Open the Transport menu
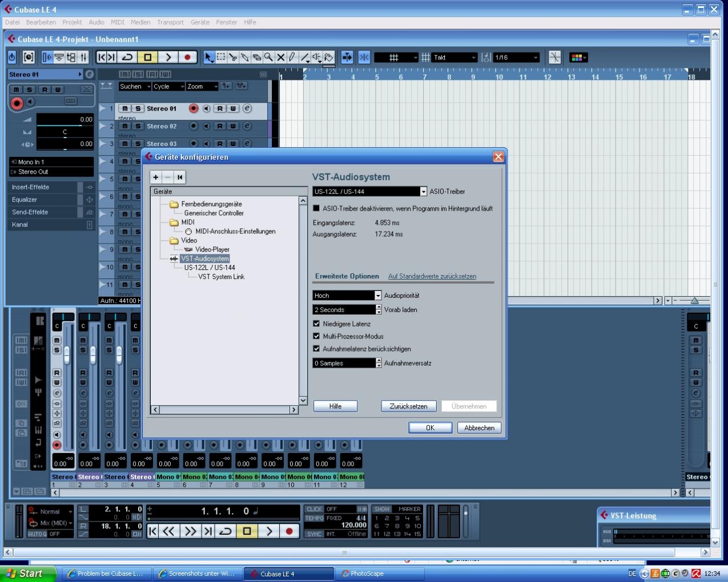This screenshot has height=582, width=728. [x=170, y=22]
